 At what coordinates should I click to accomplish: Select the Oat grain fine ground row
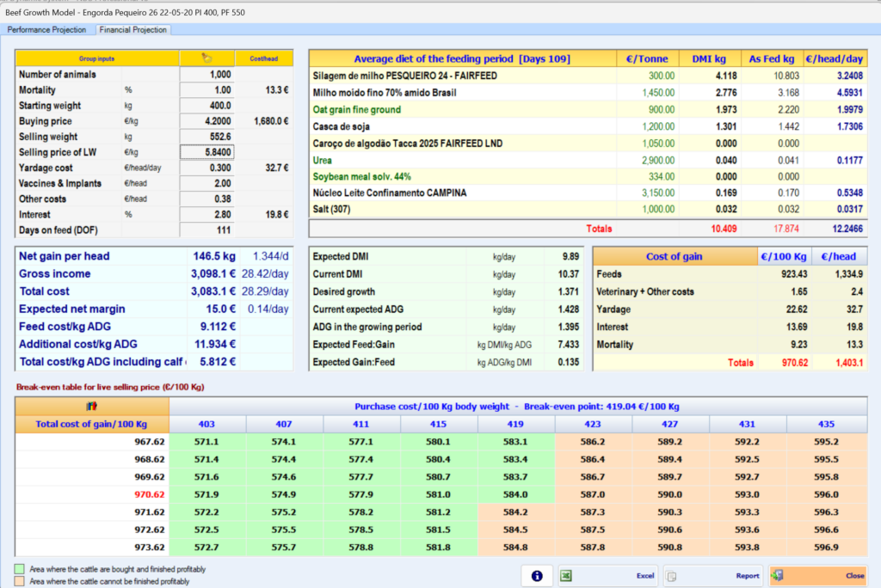tap(588, 109)
